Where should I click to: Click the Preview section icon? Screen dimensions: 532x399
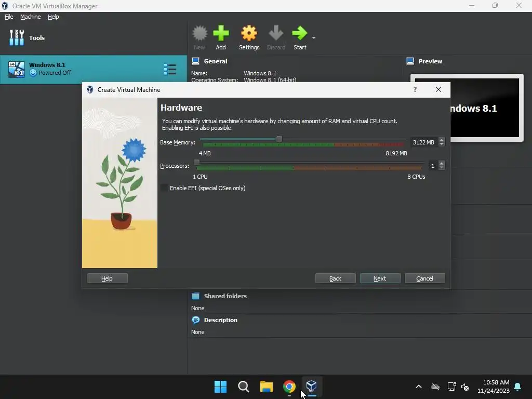pos(410,61)
